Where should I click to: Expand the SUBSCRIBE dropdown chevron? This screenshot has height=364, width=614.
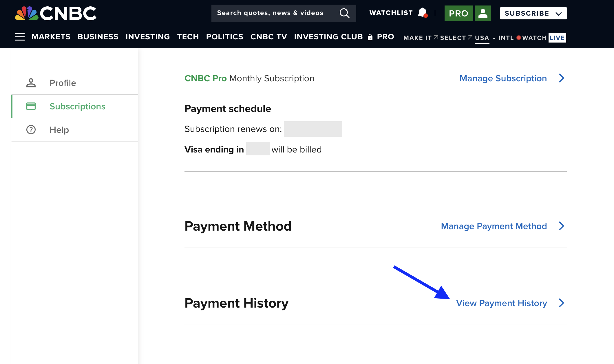click(x=558, y=13)
